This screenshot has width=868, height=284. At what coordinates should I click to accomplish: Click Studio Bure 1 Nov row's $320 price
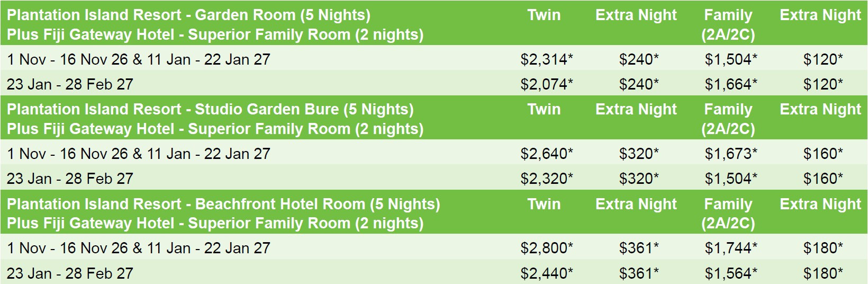639,154
